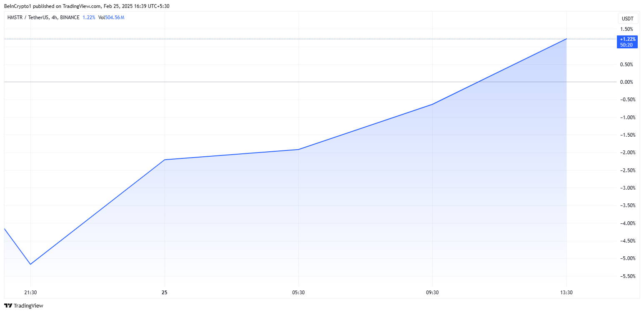Click the Vol504.56M volume readout
This screenshot has width=644, height=313.
click(111, 18)
